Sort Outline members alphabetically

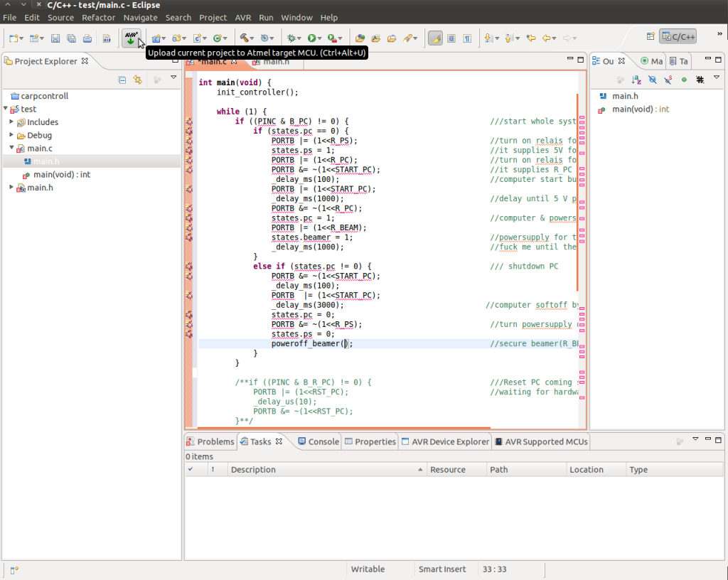pos(636,78)
